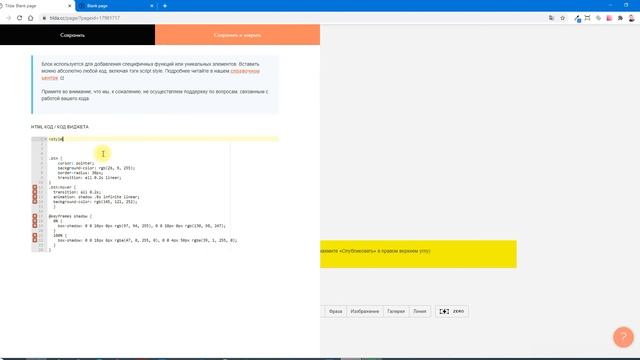Click the HTML КОД / КОД ВИДЖЕТА label
Viewport: 640px width, 360px height.
tap(60, 127)
